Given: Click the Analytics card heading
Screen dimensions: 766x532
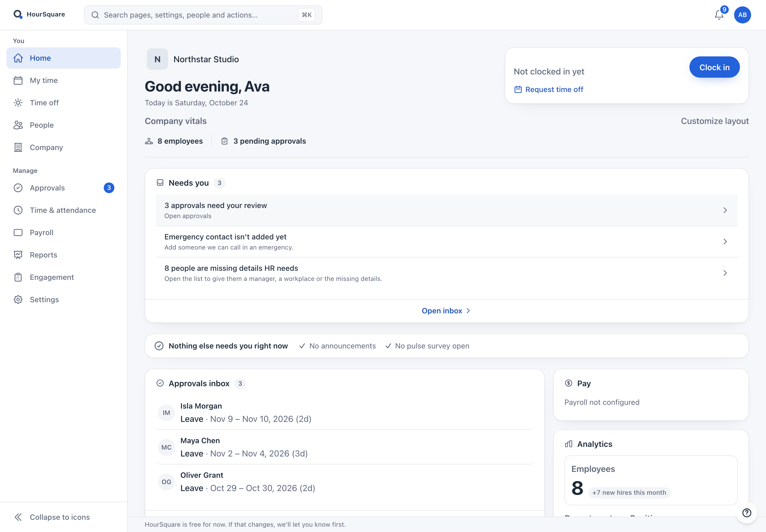Looking at the screenshot, I should pos(594,444).
